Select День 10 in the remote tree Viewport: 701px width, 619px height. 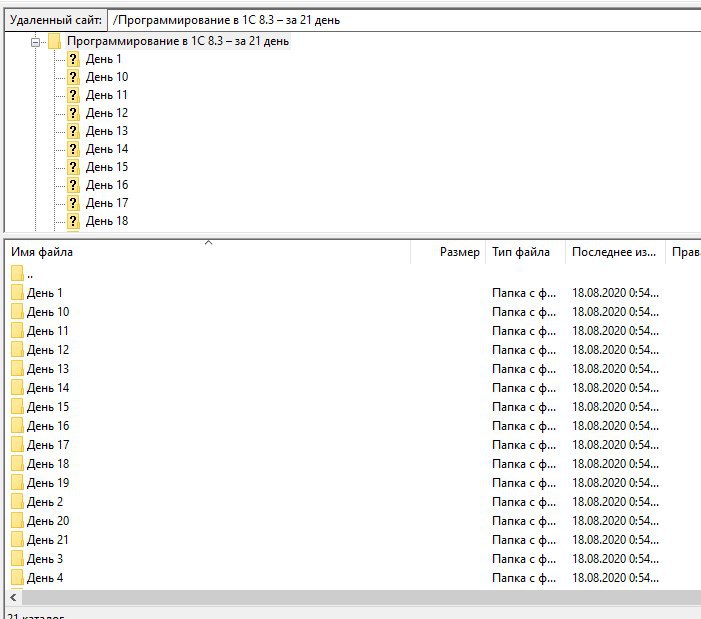coord(107,77)
